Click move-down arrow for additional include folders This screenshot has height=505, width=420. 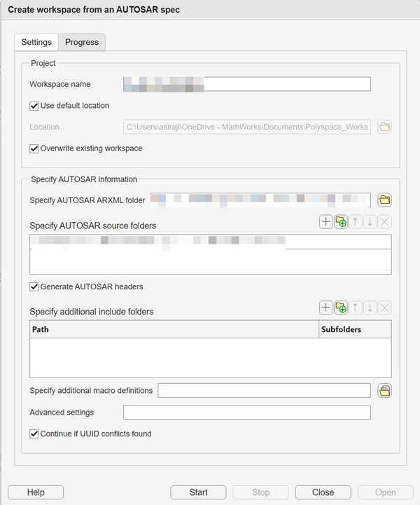(370, 307)
